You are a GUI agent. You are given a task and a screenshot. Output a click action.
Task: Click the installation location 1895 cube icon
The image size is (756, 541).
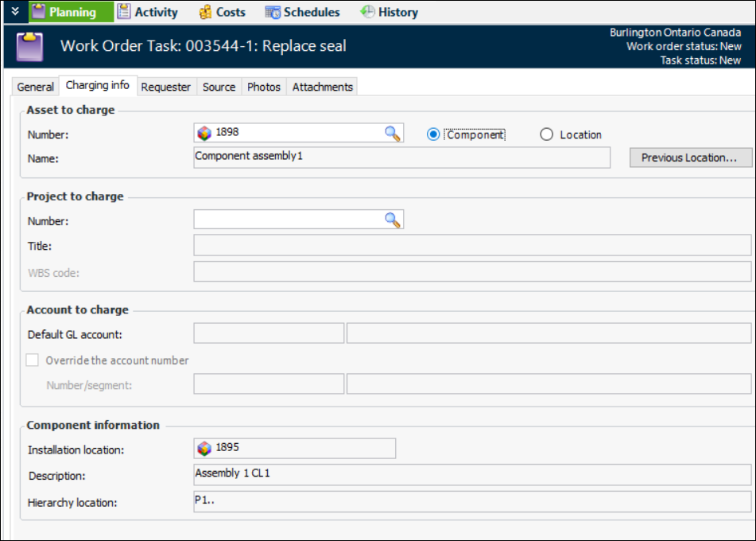pos(205,449)
